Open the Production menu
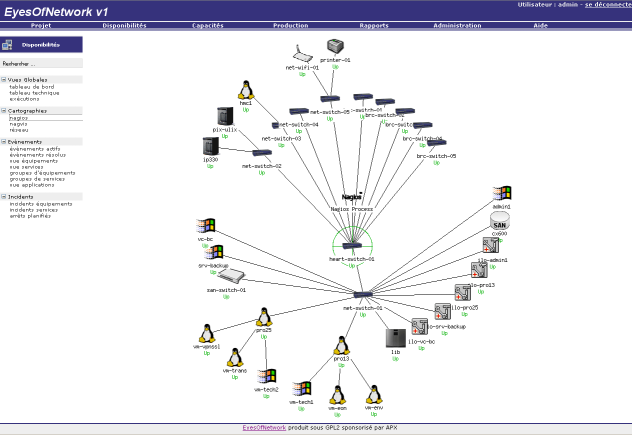Screen dimensions: 632x435 (291, 25)
